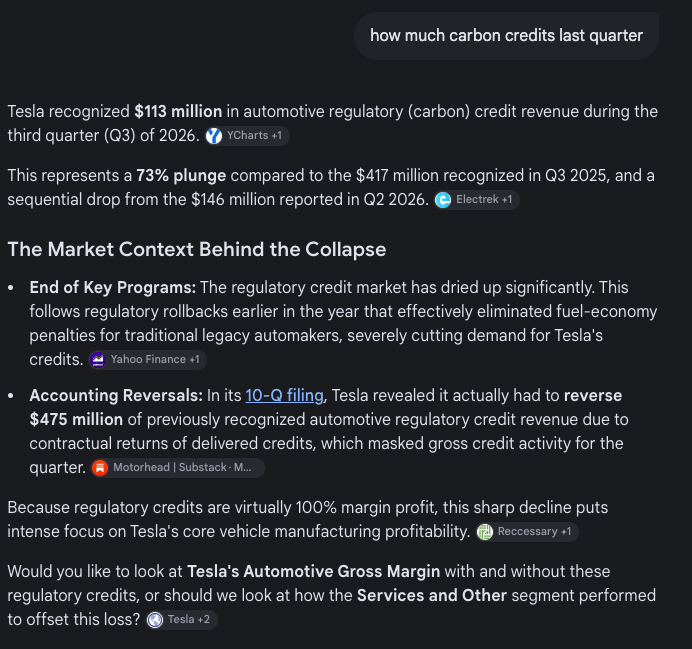The width and height of the screenshot is (692, 649).
Task: Expand the Electrek +1 sources chip
Action: pyautogui.click(x=477, y=200)
